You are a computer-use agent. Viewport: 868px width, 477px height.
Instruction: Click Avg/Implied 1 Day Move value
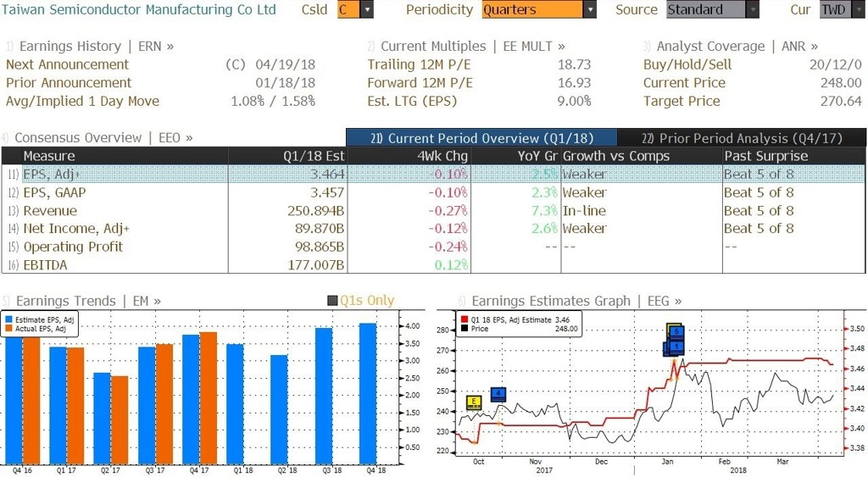coord(273,102)
